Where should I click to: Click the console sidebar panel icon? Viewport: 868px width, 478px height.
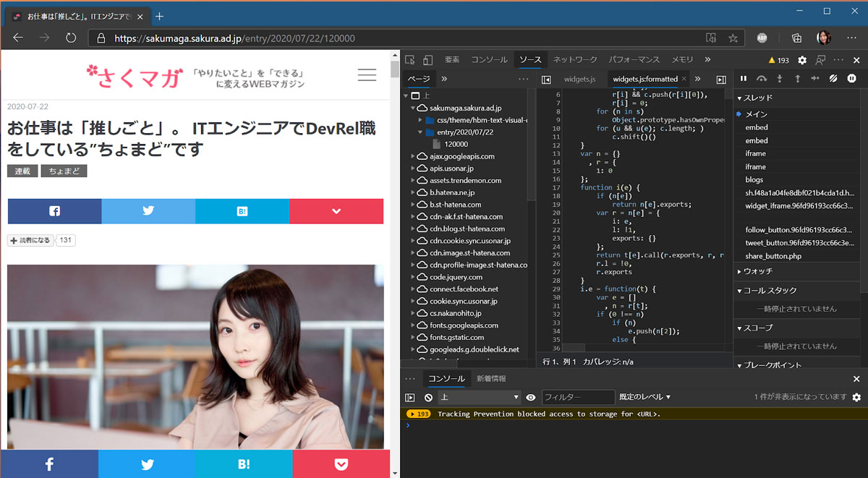pos(409,396)
